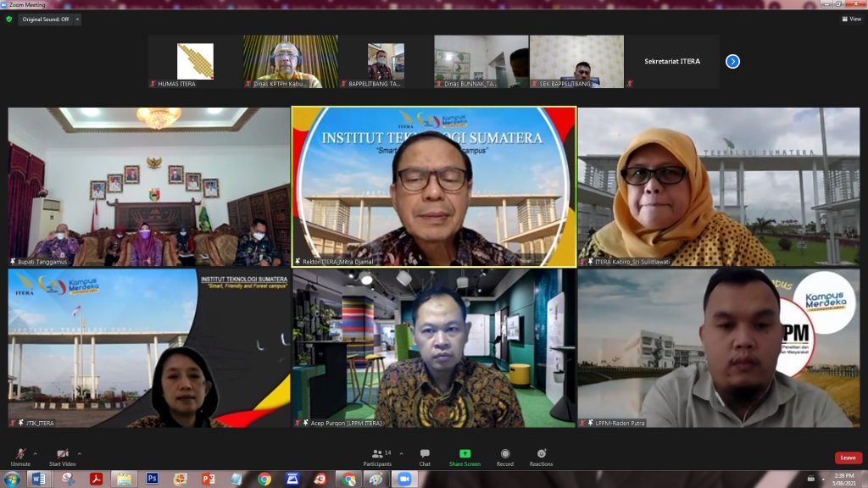Expand video options arrow beside Start Video

tap(80, 454)
